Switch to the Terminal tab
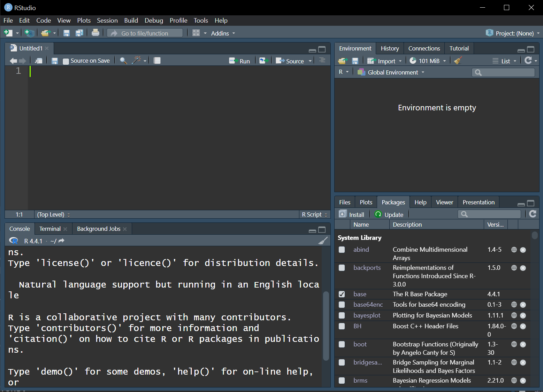 point(50,229)
